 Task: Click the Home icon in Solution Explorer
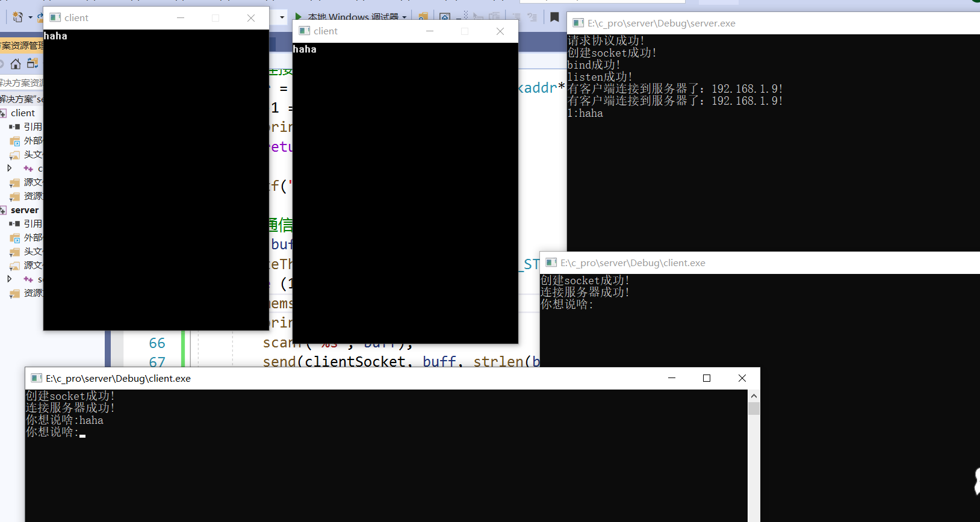pos(16,63)
